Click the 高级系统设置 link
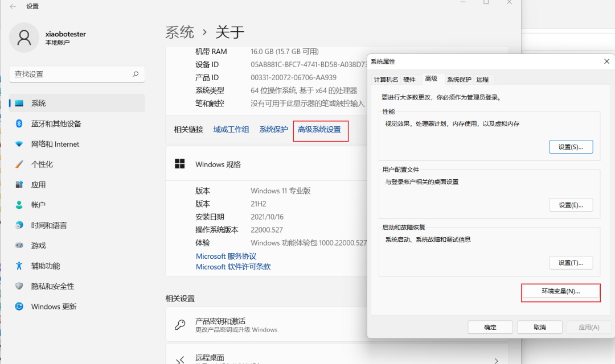 319,130
